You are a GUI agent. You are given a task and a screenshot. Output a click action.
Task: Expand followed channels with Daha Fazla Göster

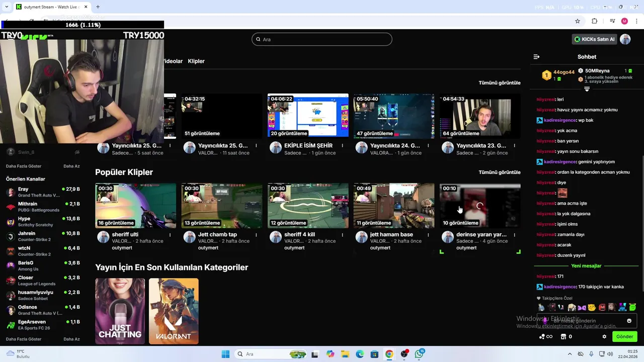24,166
